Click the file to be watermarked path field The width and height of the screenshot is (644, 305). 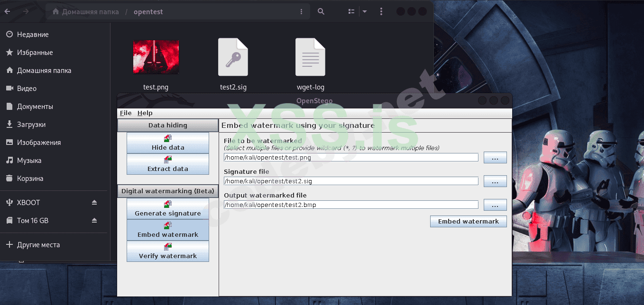pos(351,157)
